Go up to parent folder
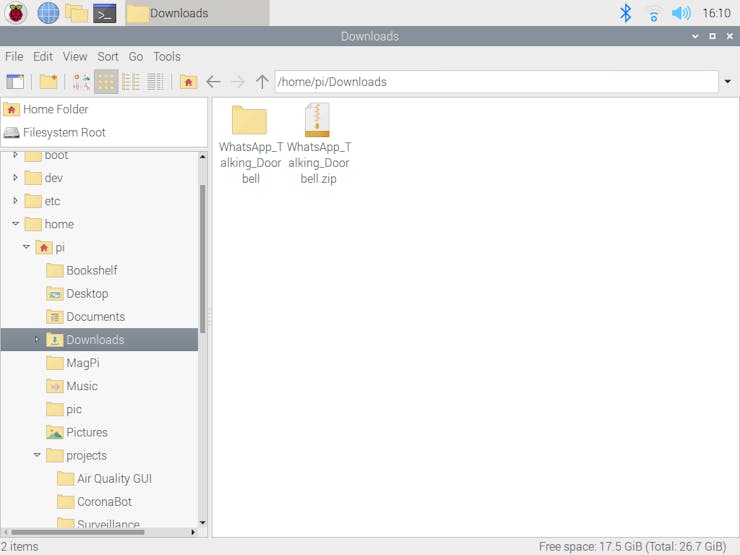This screenshot has width=740, height=555. pyautogui.click(x=262, y=82)
